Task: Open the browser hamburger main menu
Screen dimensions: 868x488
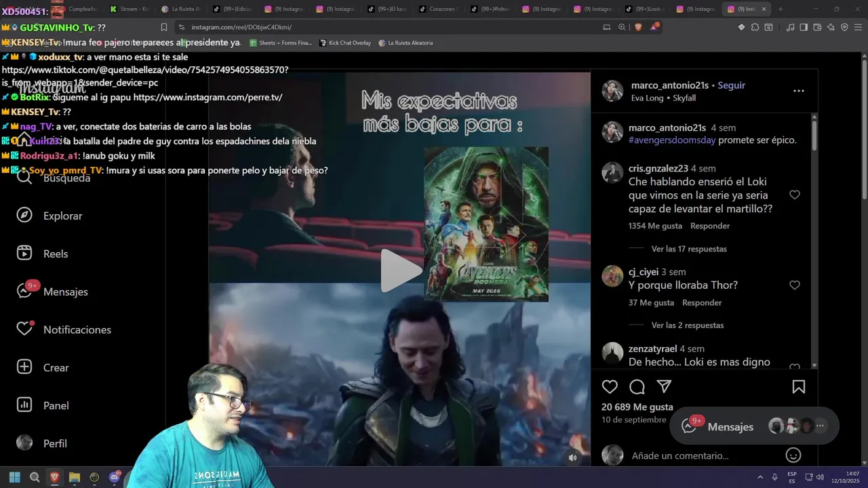Action: pos(858,27)
